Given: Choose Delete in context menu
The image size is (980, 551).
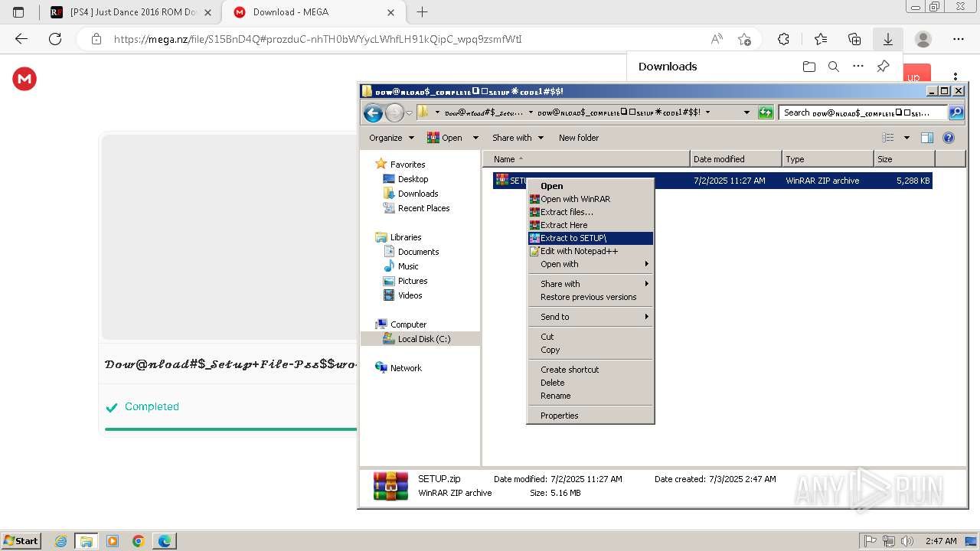Looking at the screenshot, I should point(590,383).
